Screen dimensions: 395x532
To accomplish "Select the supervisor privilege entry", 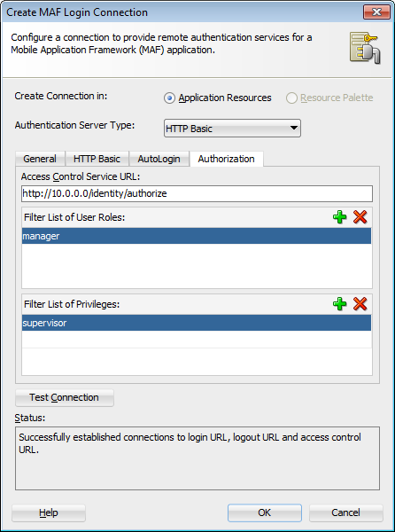I will (x=197, y=323).
